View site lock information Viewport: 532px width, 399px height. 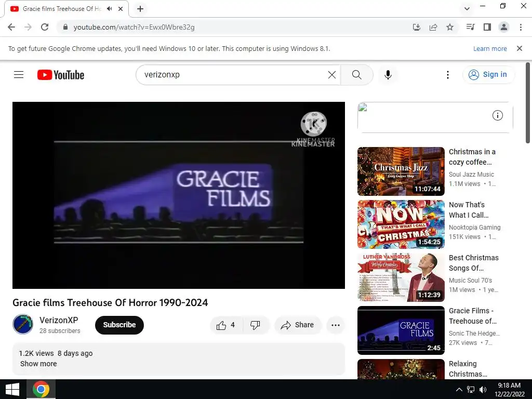pyautogui.click(x=65, y=27)
